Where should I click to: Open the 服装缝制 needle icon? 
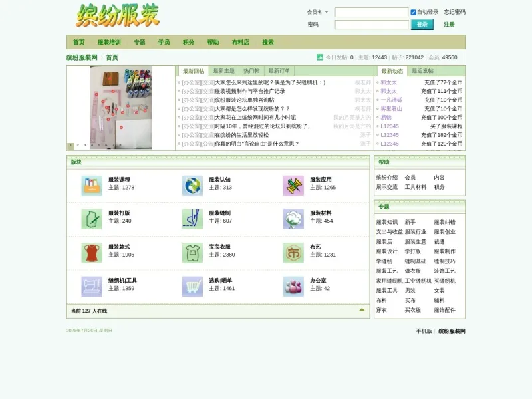click(x=192, y=219)
